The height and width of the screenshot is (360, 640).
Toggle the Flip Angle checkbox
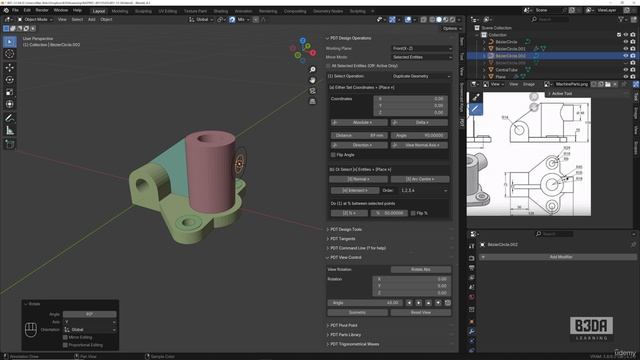333,155
